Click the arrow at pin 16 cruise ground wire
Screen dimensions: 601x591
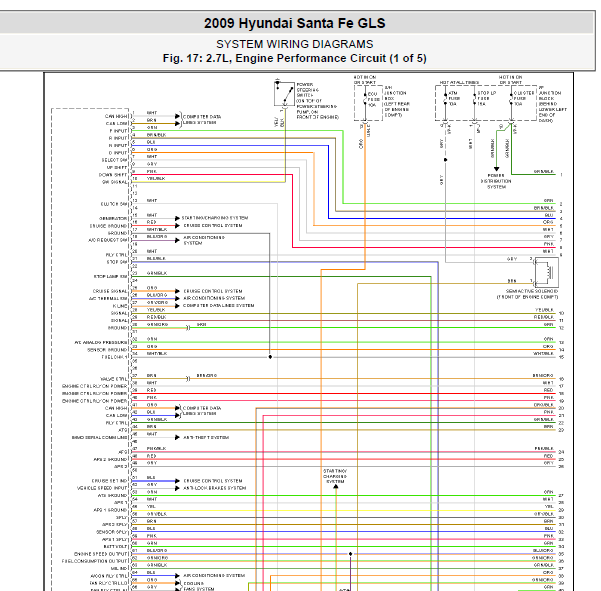[x=177, y=225]
